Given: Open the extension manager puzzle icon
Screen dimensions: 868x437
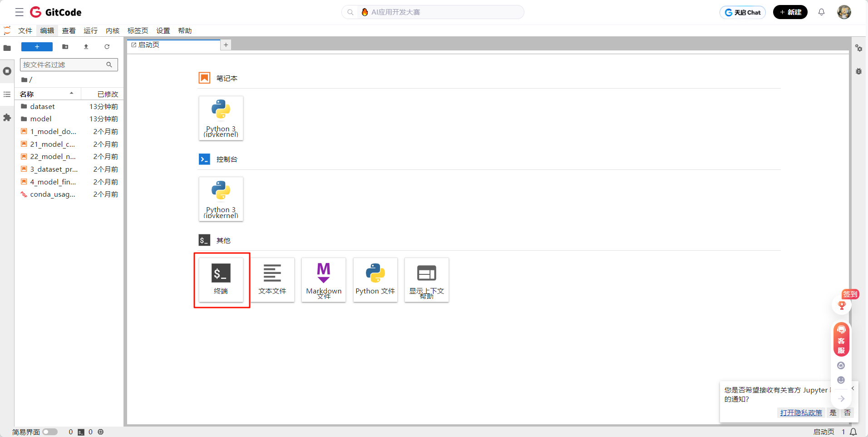Looking at the screenshot, I should pos(7,118).
